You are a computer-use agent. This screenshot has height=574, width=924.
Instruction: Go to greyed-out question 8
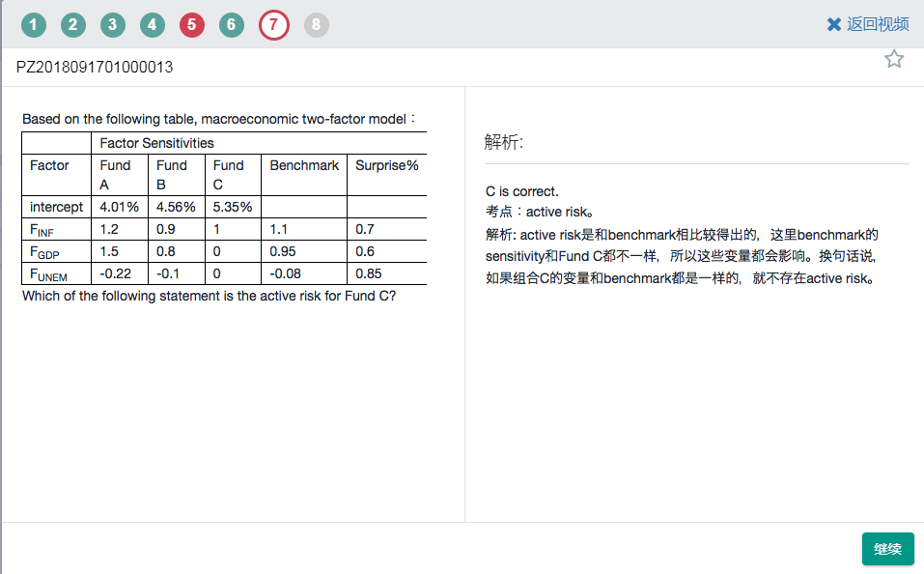pyautogui.click(x=317, y=25)
